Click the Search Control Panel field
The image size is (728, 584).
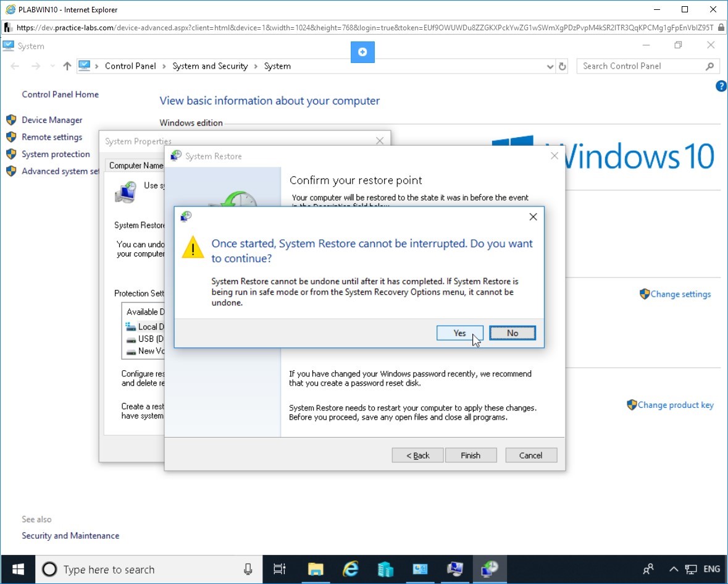(648, 67)
